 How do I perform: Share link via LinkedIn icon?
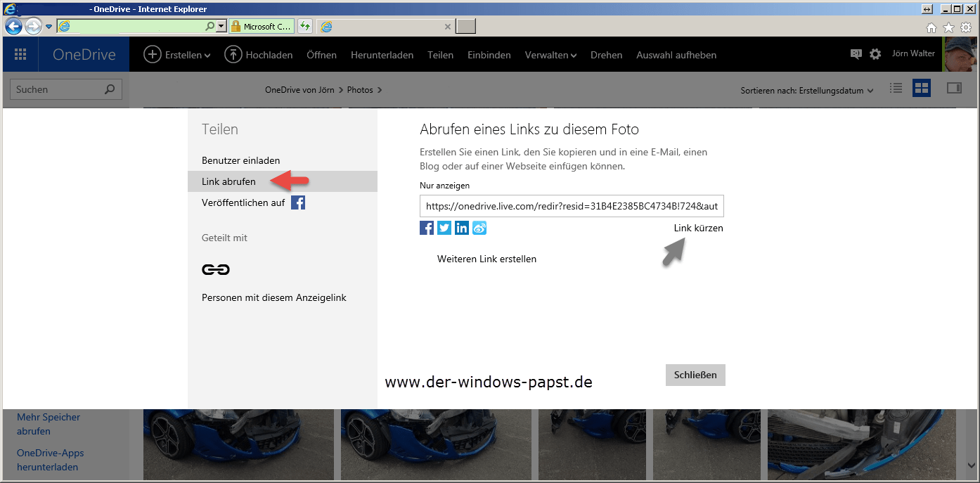462,228
